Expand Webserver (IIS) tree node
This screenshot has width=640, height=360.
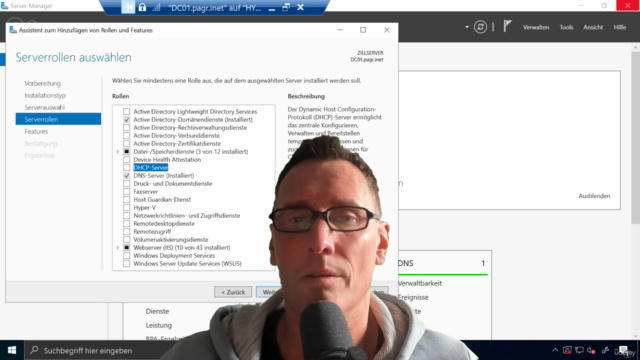click(x=118, y=248)
